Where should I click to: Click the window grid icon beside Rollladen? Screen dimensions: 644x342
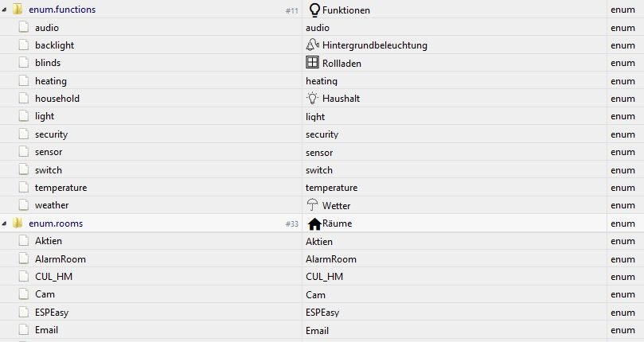(312, 63)
